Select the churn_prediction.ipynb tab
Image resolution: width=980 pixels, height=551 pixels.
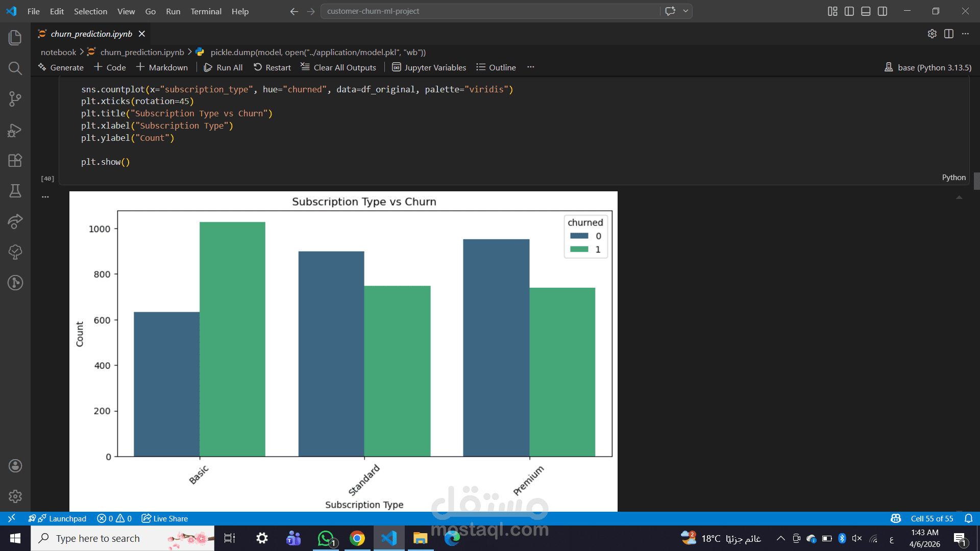91,34
